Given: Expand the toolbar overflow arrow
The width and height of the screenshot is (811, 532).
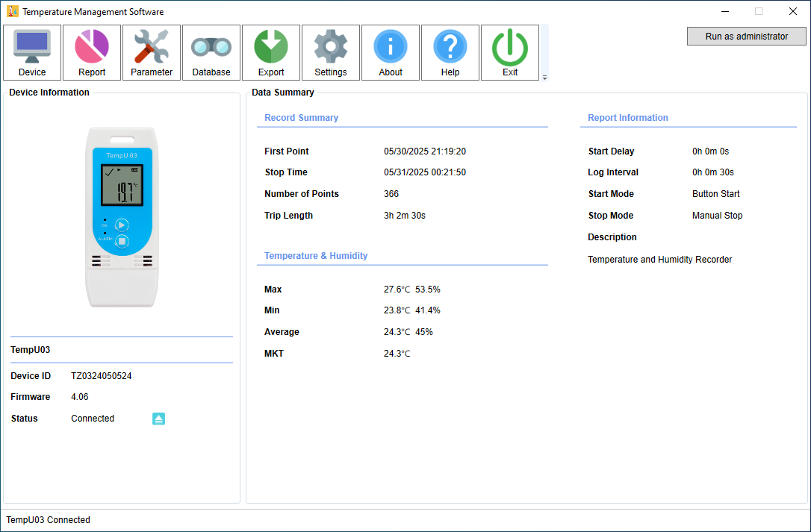Looking at the screenshot, I should click(x=544, y=78).
